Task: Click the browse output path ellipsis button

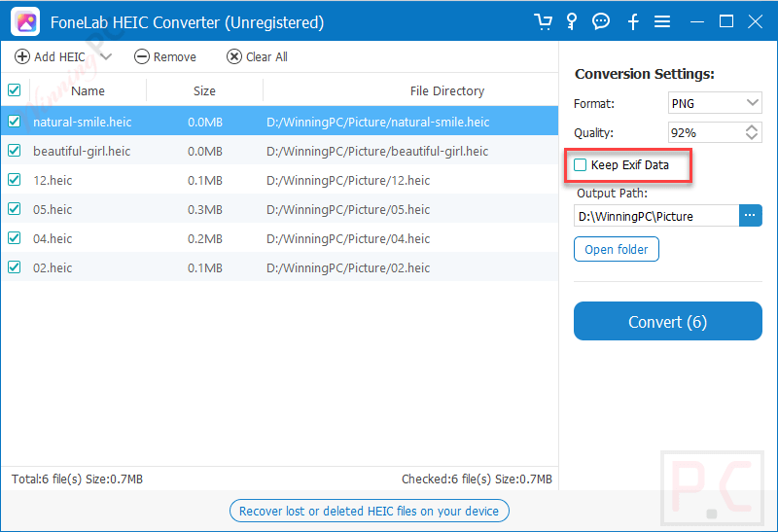Action: [x=750, y=215]
